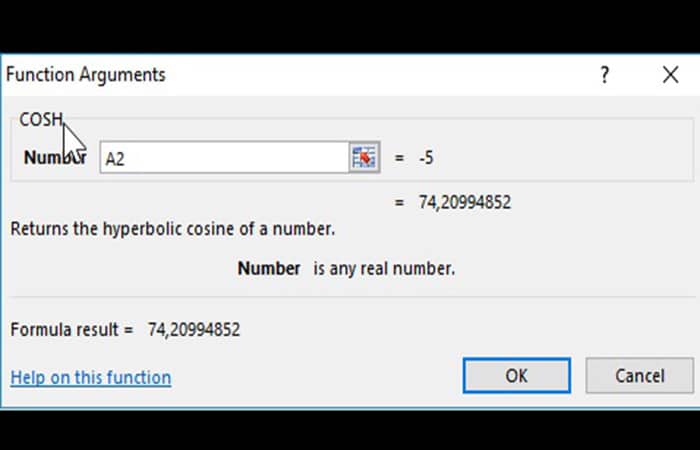This screenshot has height=450, width=700.
Task: Open the Help on this function link
Action: 90,377
